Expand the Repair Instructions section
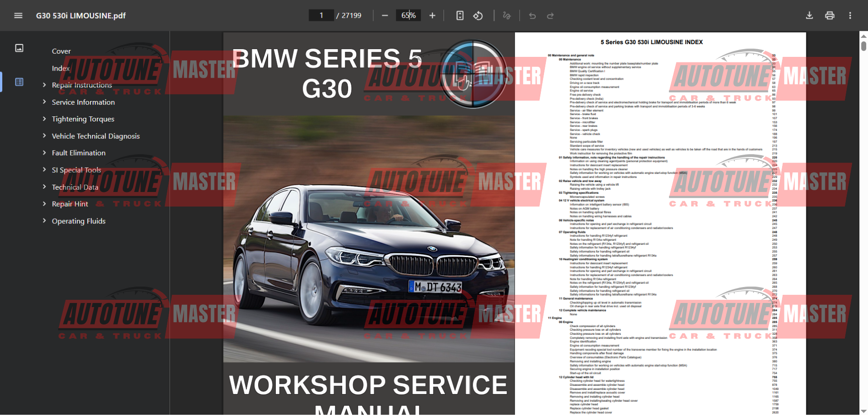 44,85
